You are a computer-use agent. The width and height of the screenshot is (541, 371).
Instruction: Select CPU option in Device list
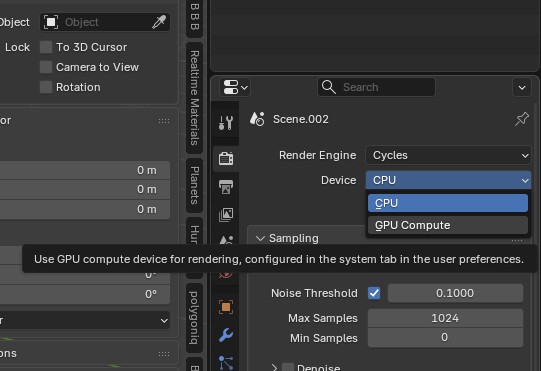click(x=447, y=203)
